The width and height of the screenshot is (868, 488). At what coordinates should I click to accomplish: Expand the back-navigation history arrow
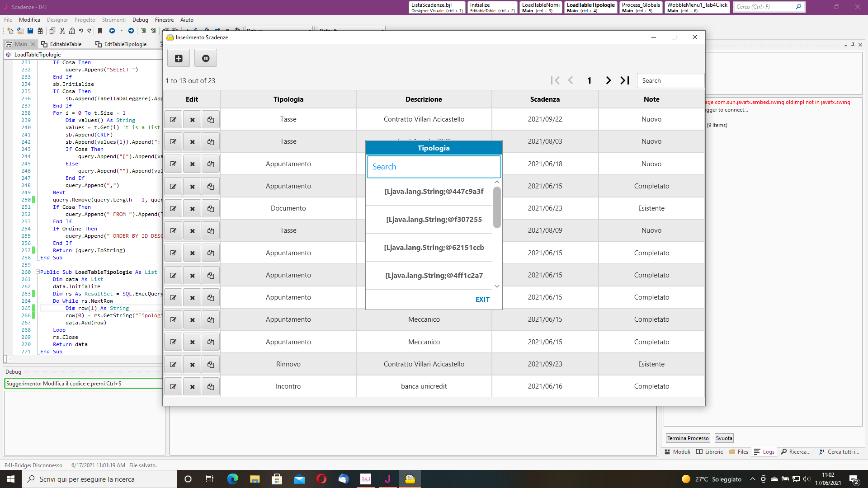[121, 31]
